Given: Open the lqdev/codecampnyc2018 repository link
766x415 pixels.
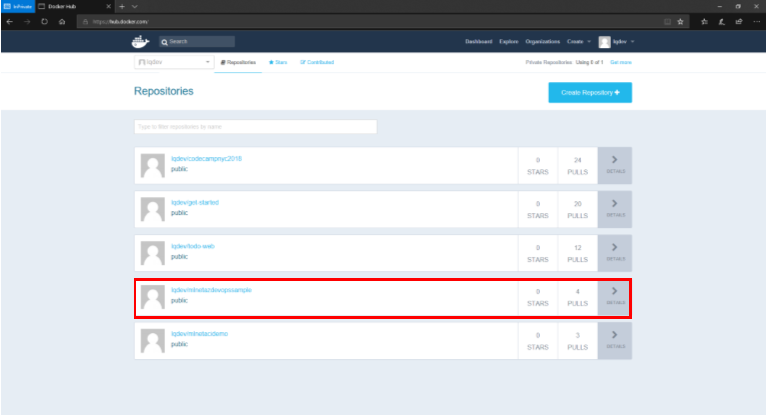Looking at the screenshot, I should click(x=206, y=159).
